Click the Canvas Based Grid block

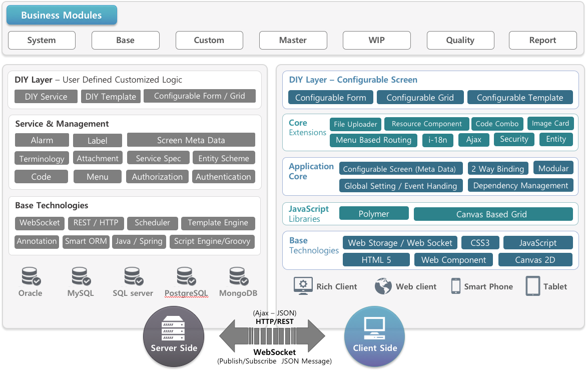click(x=493, y=214)
